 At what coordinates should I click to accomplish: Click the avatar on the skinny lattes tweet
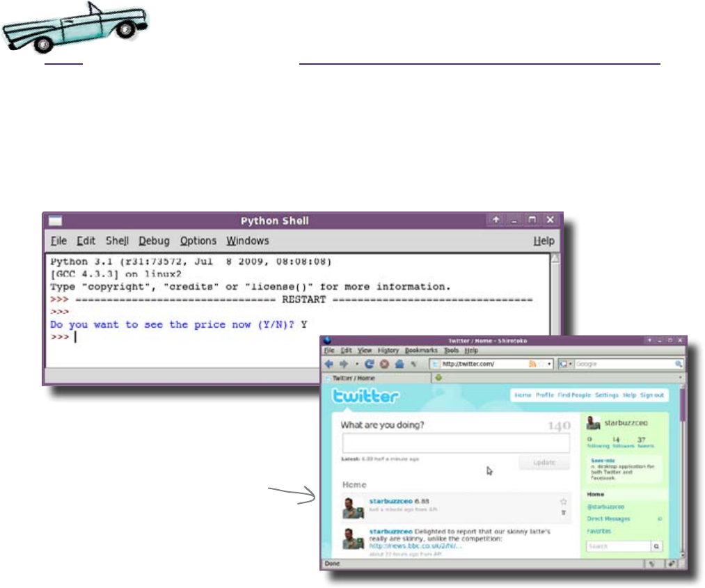[353, 539]
